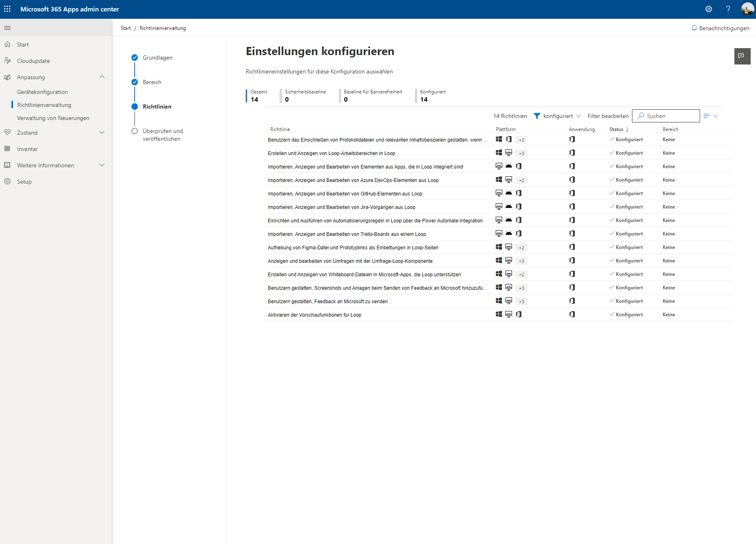This screenshot has height=544, width=756.
Task: Open the konfiguriert filter dropdown
Action: tap(557, 116)
